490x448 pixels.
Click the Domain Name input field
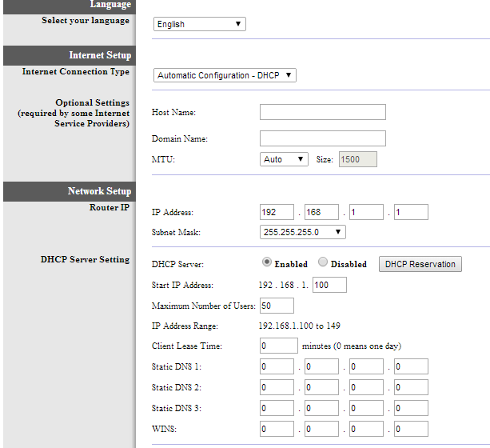pos(322,138)
